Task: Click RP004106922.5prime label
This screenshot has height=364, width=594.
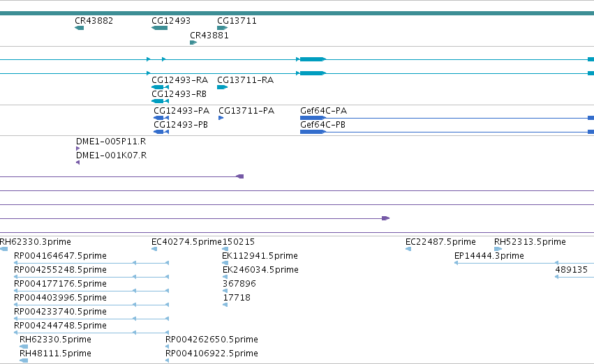Action: [211, 354]
